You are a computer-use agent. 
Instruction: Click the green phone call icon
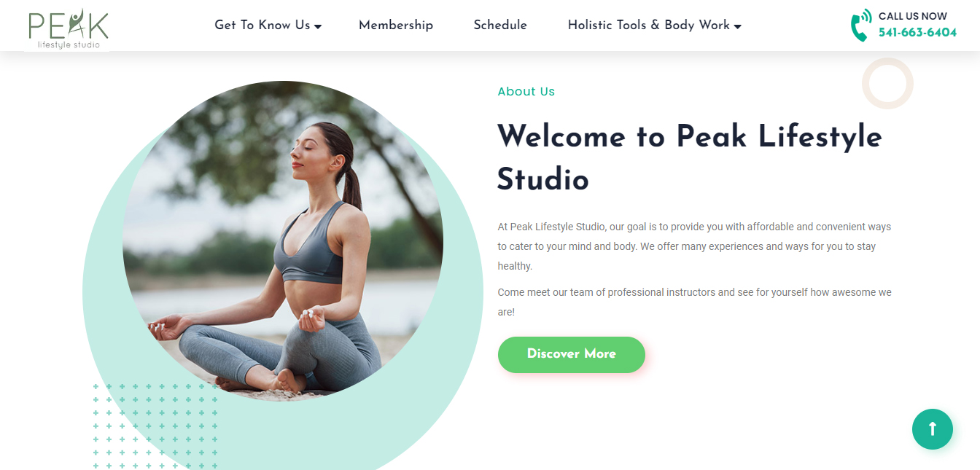tap(861, 26)
